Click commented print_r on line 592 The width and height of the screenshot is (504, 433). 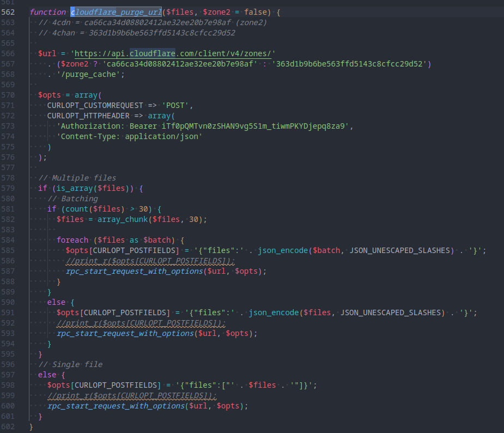point(141,323)
